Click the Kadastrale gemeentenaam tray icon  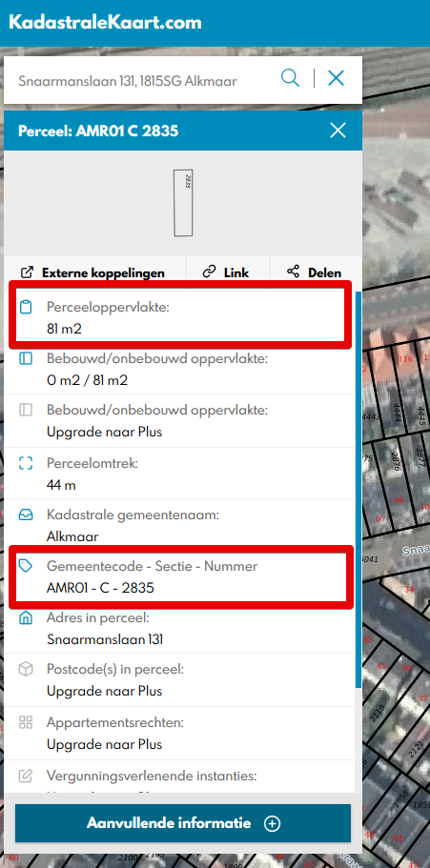click(x=26, y=515)
